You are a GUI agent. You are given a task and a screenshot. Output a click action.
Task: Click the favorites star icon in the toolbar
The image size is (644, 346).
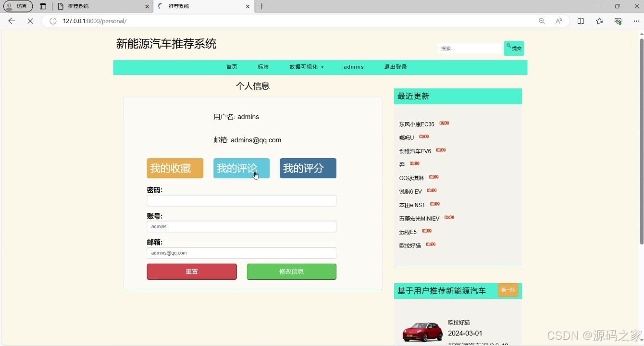click(x=599, y=21)
